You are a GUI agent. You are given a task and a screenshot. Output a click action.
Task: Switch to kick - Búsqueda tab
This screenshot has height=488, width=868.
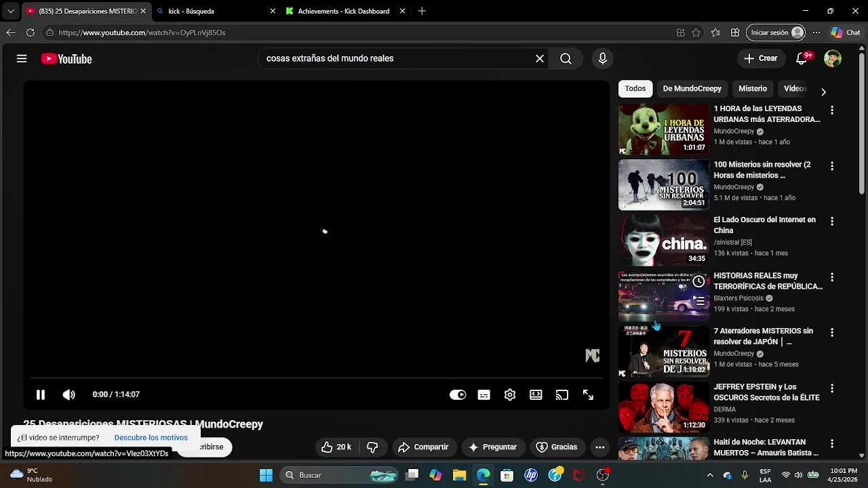(216, 12)
